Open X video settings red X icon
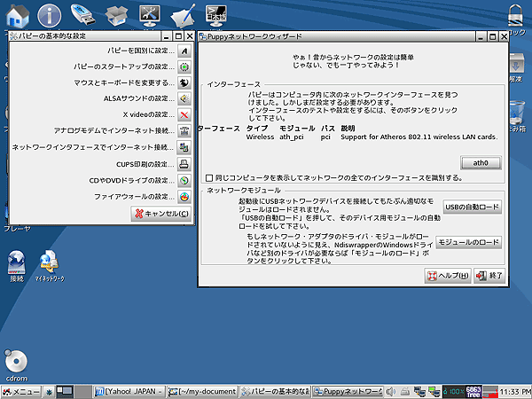The image size is (532, 399). coord(184,115)
